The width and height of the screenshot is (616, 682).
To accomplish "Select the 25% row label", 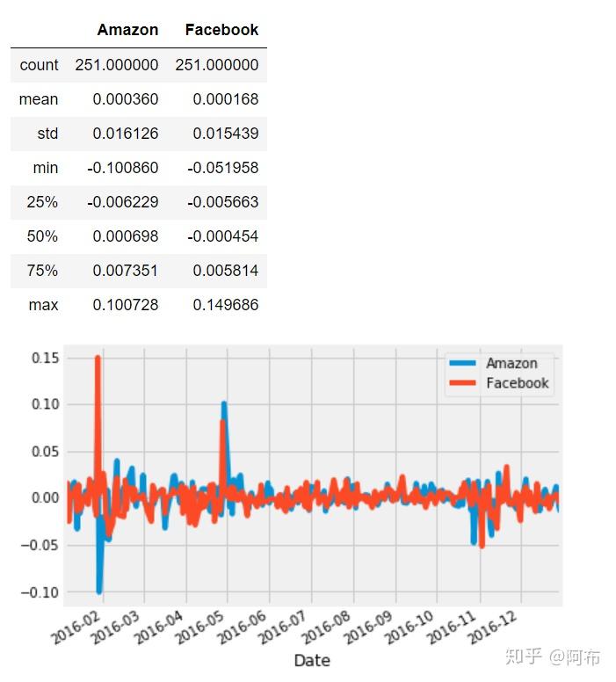I will tap(42, 202).
